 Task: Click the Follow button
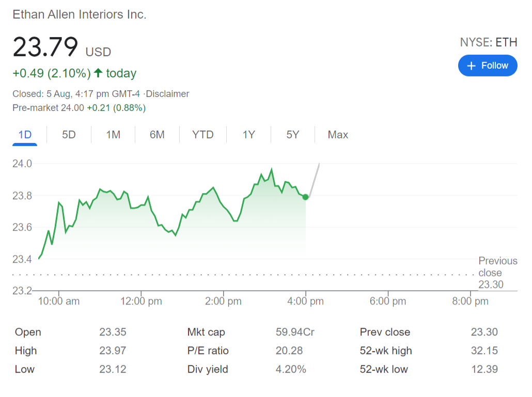click(x=488, y=66)
